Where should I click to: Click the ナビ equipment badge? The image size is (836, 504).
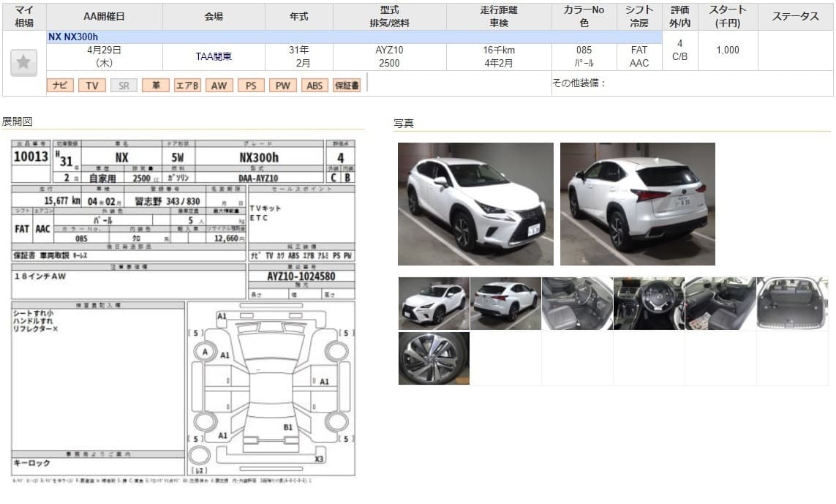point(60,86)
